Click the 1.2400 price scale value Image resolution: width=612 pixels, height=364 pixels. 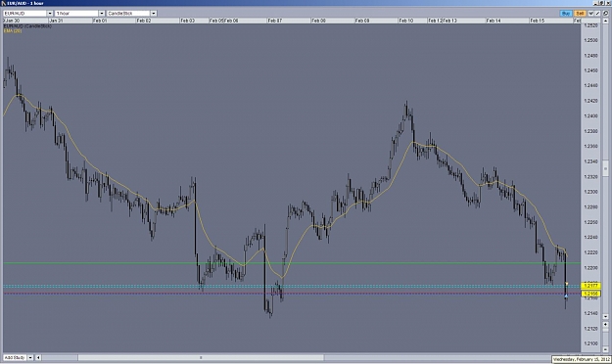590,115
